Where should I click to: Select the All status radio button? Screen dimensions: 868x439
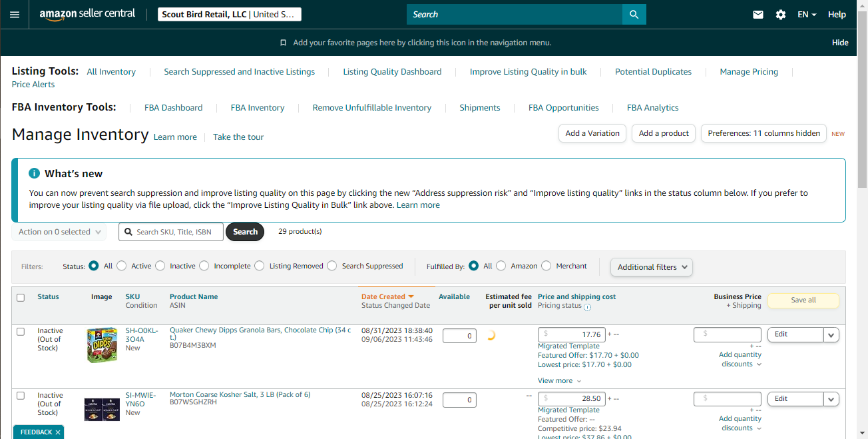click(94, 266)
